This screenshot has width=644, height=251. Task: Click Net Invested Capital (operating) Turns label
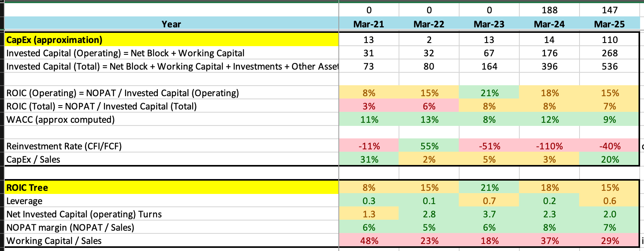[171, 214]
